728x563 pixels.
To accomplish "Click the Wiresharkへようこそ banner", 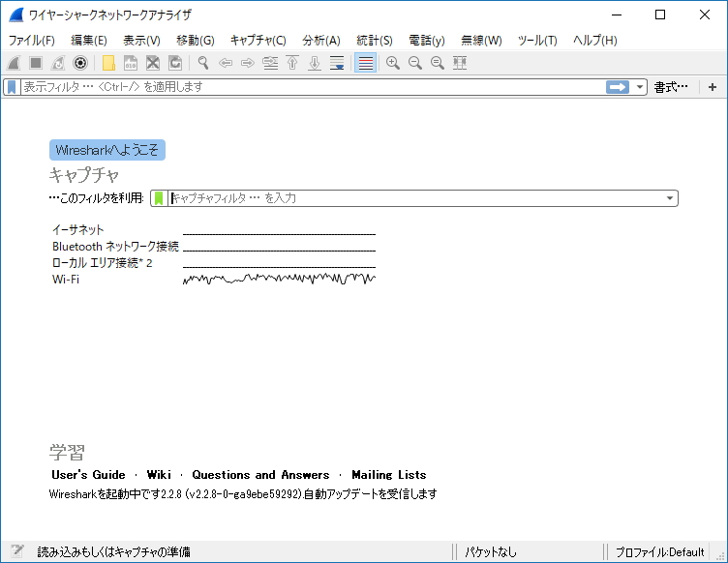I will [107, 150].
